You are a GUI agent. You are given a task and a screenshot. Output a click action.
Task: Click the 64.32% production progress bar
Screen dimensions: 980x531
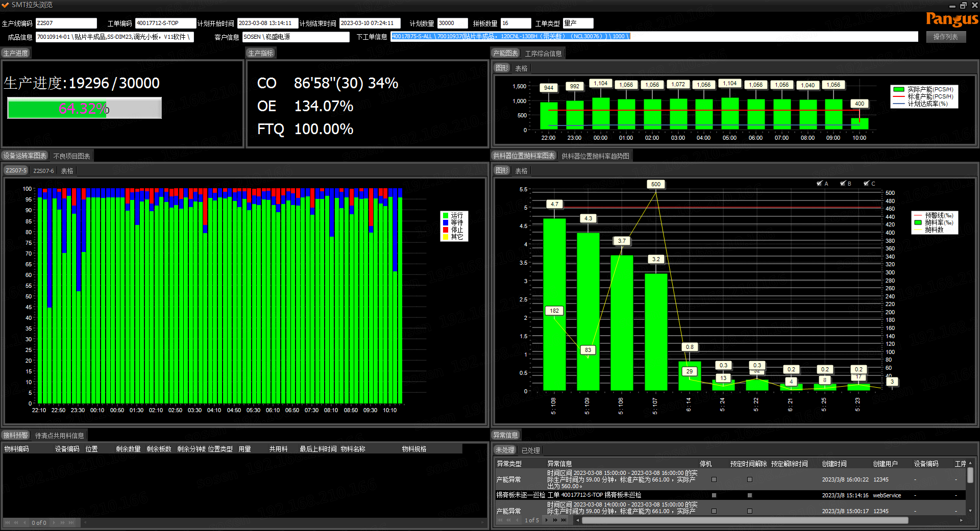coord(84,108)
